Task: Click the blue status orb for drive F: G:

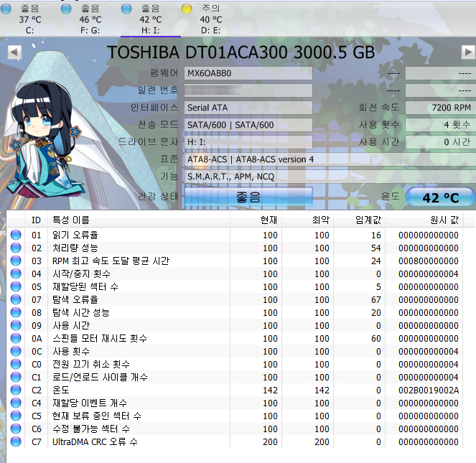Action: tap(66, 9)
